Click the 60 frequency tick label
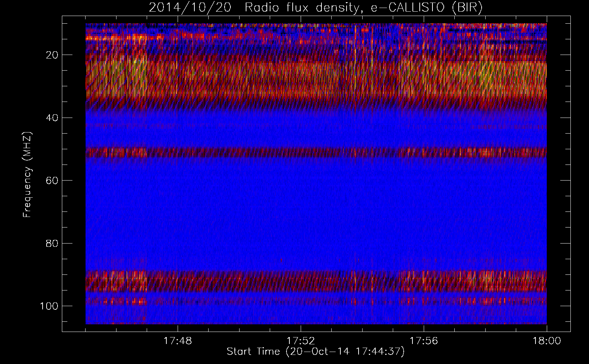Viewport: 589px width, 364px height. point(52,181)
